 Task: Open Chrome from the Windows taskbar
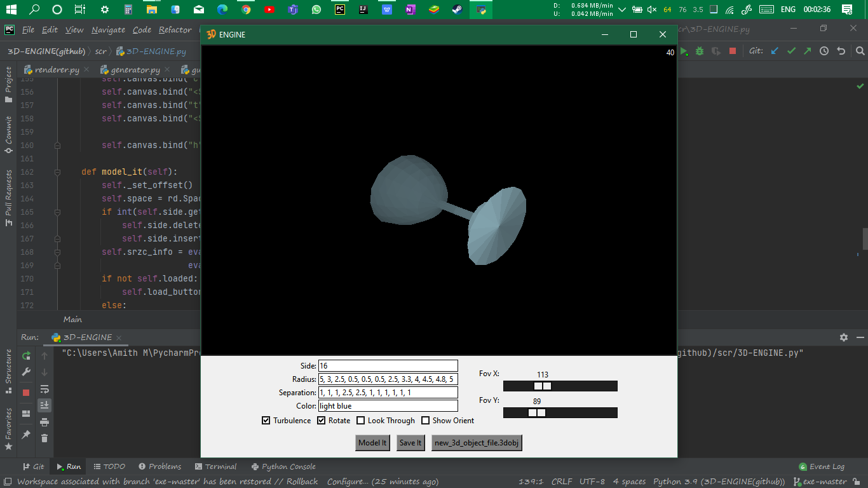click(246, 10)
